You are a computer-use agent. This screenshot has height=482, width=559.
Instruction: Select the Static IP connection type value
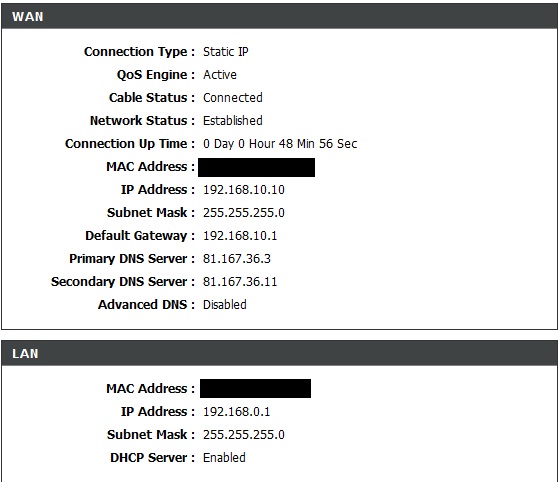click(x=226, y=52)
